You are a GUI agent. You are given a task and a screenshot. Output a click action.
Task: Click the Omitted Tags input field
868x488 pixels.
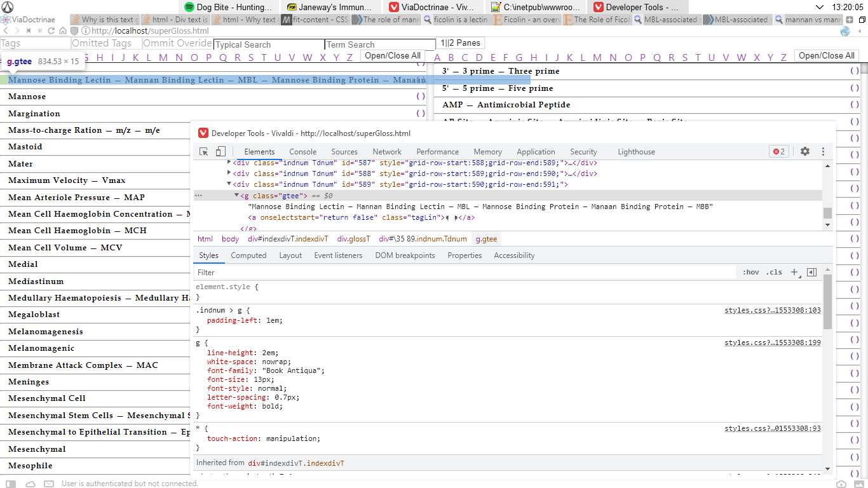point(107,43)
